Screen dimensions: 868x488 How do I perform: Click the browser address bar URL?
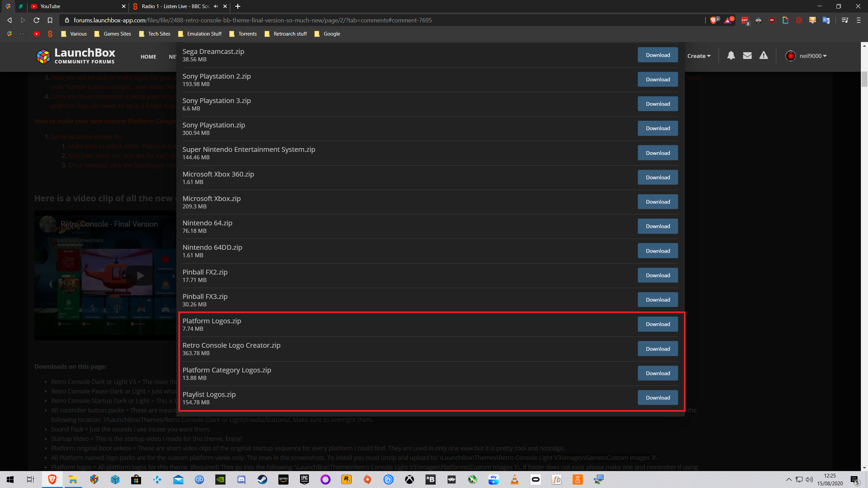[253, 20]
